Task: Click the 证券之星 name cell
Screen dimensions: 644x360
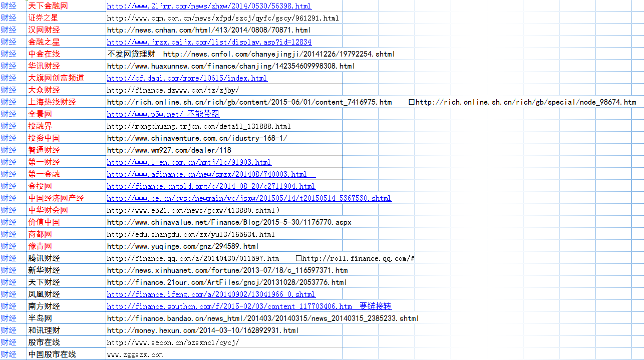Action: [66, 18]
